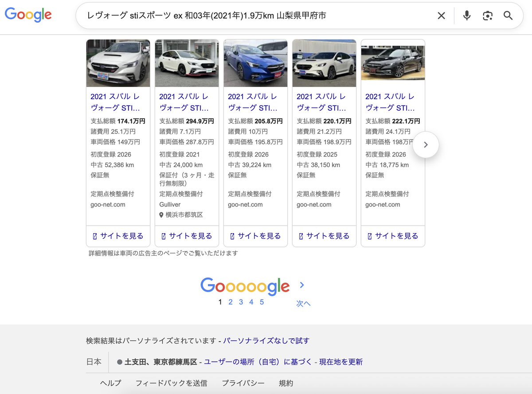Open the blue Levorg car photo thumbnail
Image resolution: width=532 pixels, height=394 pixels.
click(x=255, y=63)
